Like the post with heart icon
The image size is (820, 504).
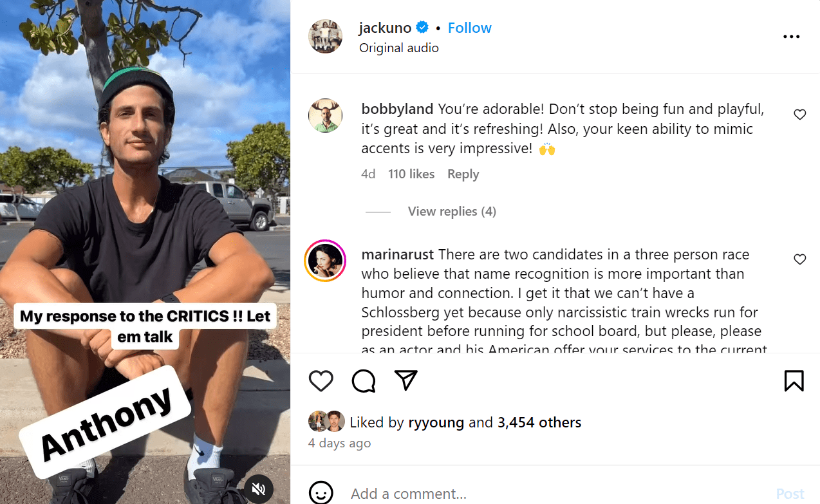click(x=321, y=380)
